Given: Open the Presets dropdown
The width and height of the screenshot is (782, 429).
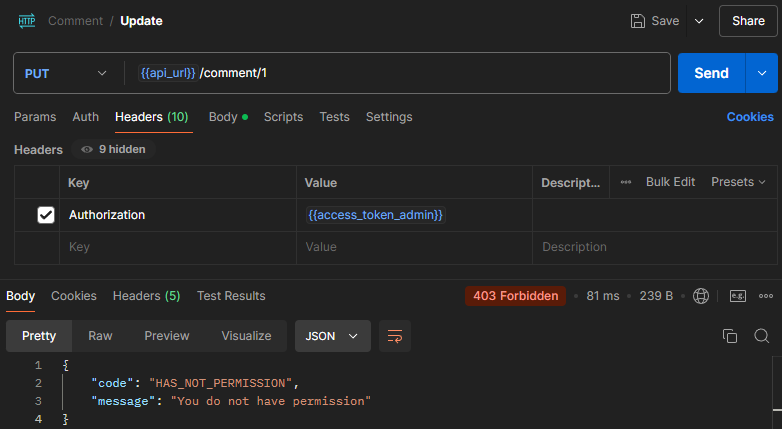Looking at the screenshot, I should click(x=738, y=182).
